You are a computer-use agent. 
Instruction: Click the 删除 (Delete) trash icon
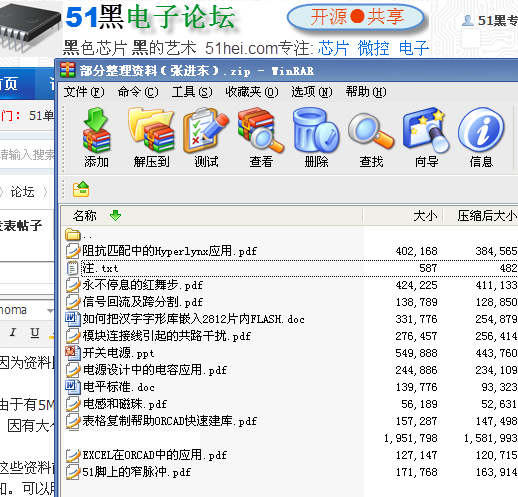tap(316, 137)
